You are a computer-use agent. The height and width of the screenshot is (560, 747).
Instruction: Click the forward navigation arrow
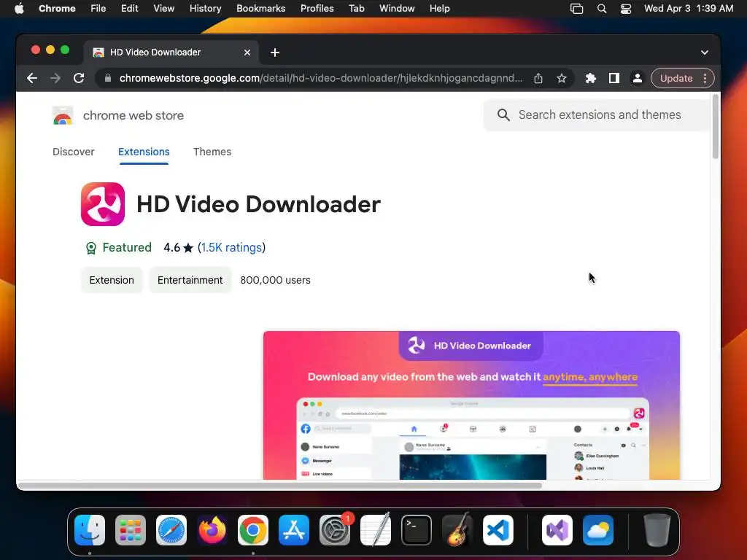pyautogui.click(x=55, y=78)
